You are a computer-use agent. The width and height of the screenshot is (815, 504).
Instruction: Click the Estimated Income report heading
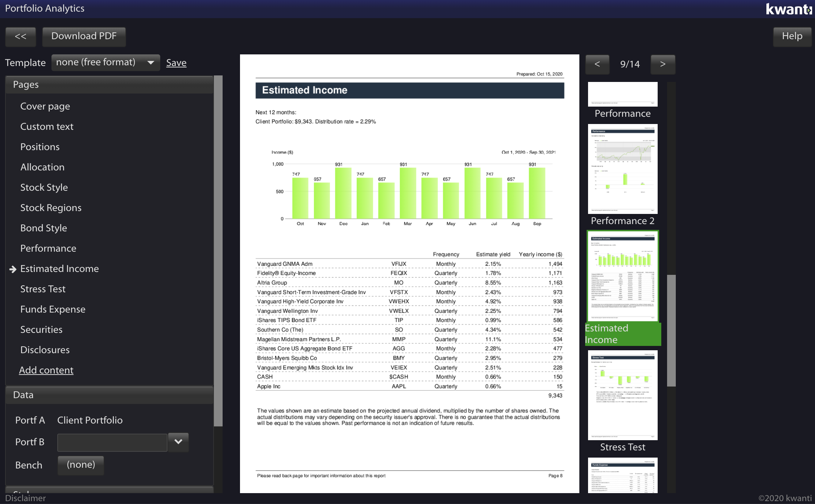tap(410, 90)
